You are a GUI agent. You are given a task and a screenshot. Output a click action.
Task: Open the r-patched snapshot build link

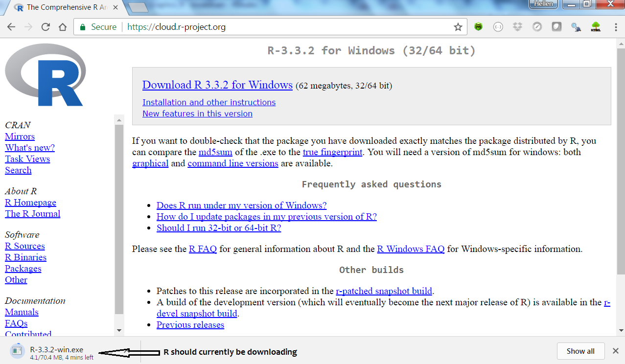[384, 291]
